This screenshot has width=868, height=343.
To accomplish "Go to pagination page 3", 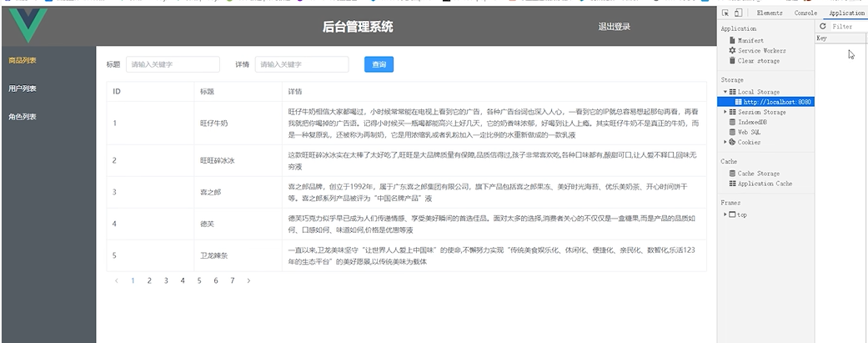I will 166,280.
